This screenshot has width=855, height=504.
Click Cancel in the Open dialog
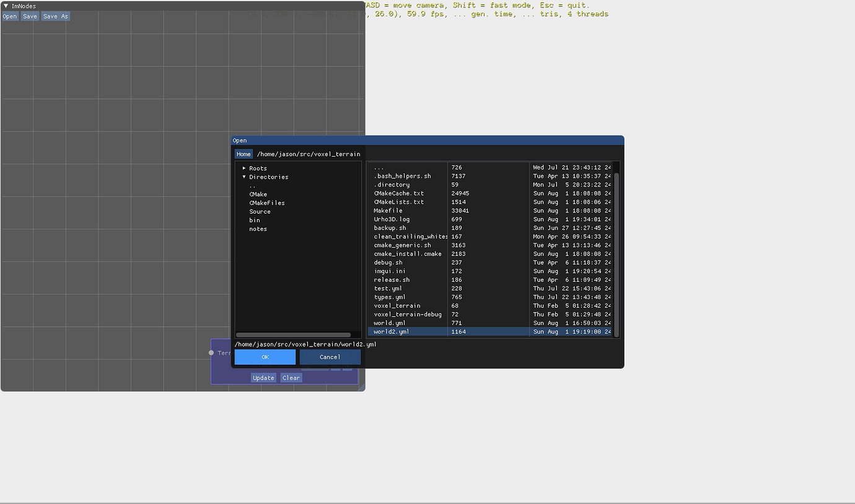(x=330, y=357)
